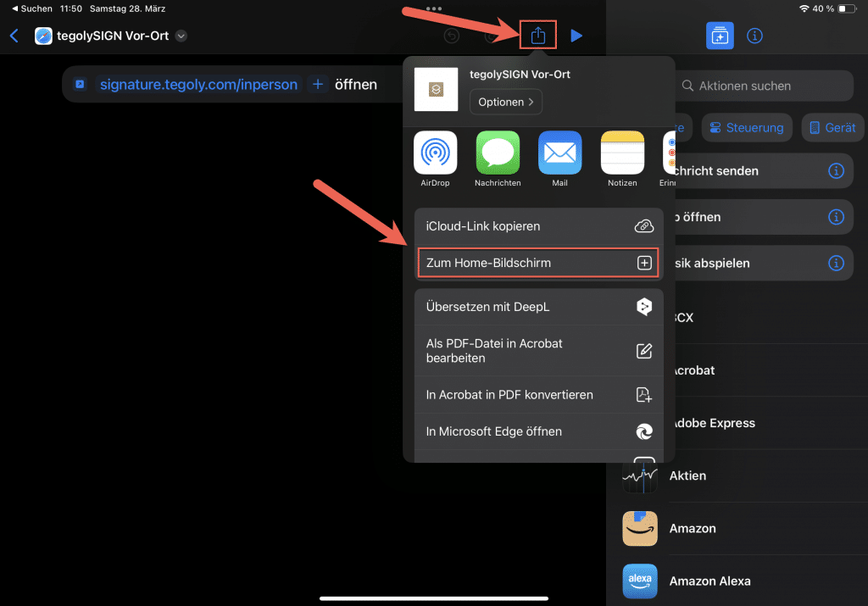This screenshot has height=606, width=868.
Task: Choose Übersetzen mit DeepL
Action: click(538, 307)
